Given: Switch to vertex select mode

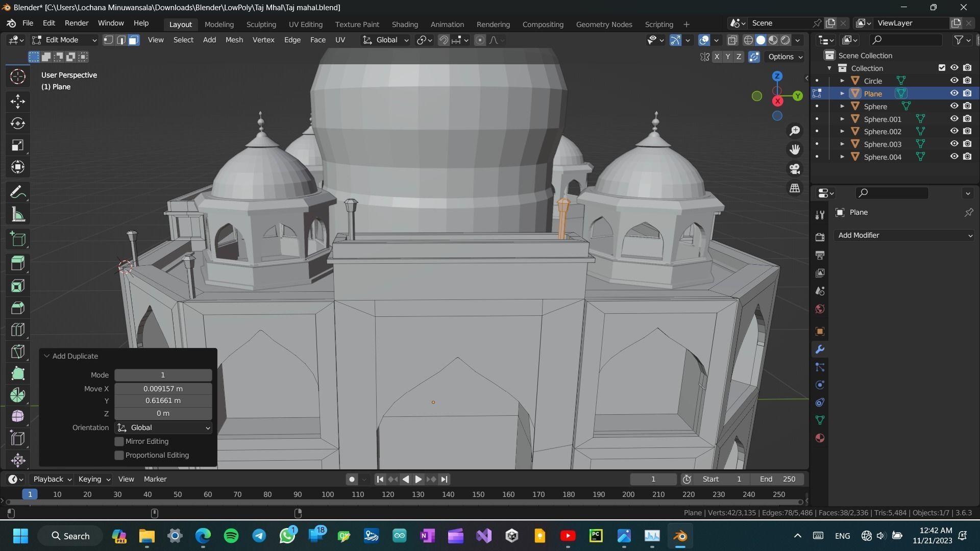Looking at the screenshot, I should (x=108, y=40).
